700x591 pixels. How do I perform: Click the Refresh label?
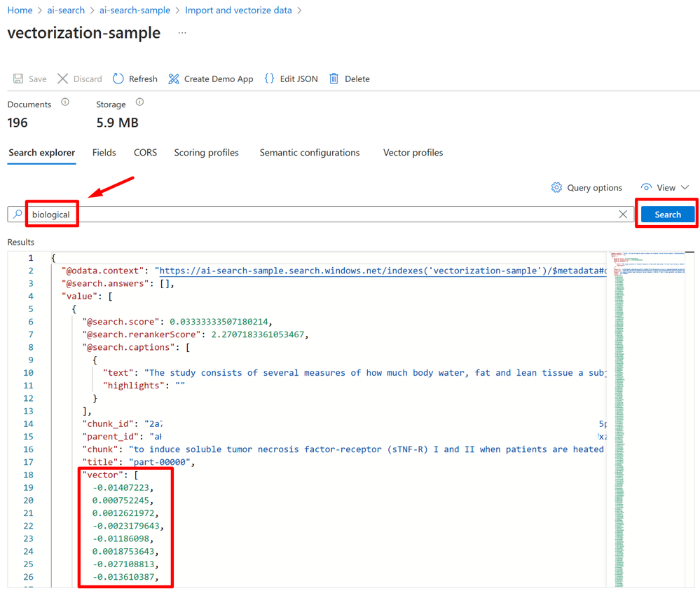point(144,79)
